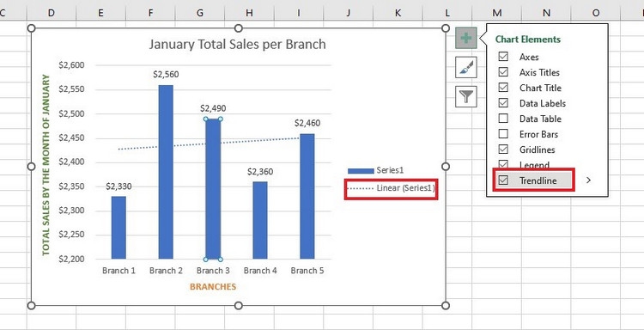Select the $2,460 data label

[307, 123]
